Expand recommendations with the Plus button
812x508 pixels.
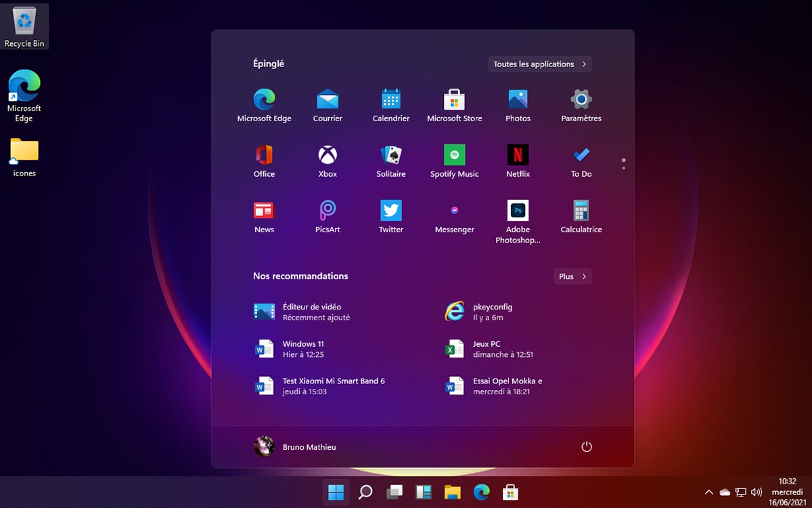(572, 276)
